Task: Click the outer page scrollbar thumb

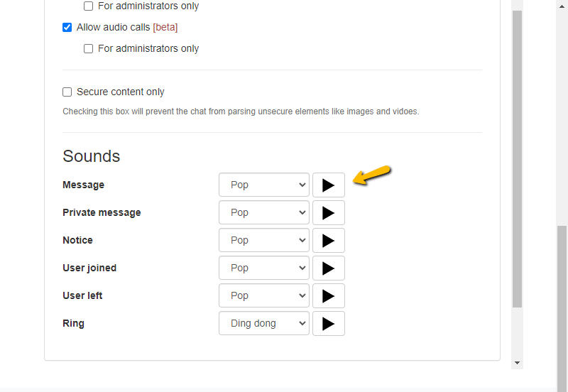Action: pyautogui.click(x=562, y=305)
